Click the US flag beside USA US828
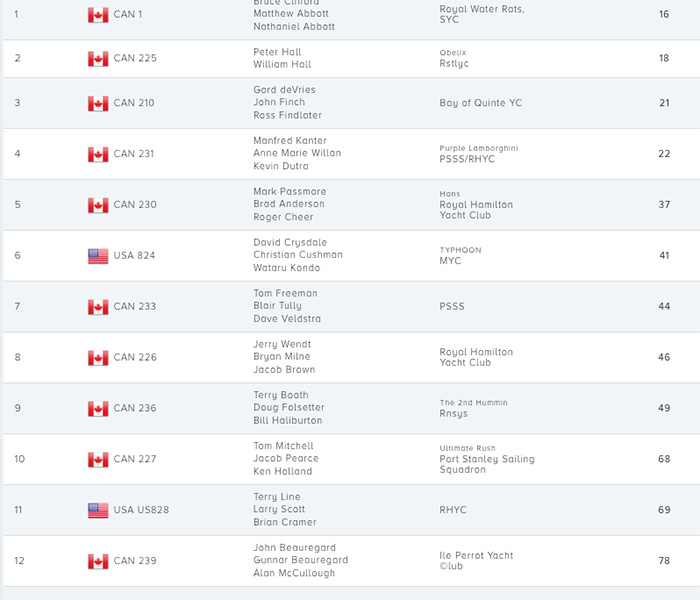Viewport: 700px width, 600px height. (x=98, y=510)
